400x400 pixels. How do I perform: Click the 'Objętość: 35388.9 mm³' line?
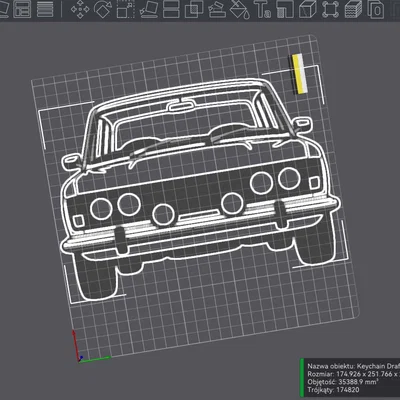pos(343,382)
